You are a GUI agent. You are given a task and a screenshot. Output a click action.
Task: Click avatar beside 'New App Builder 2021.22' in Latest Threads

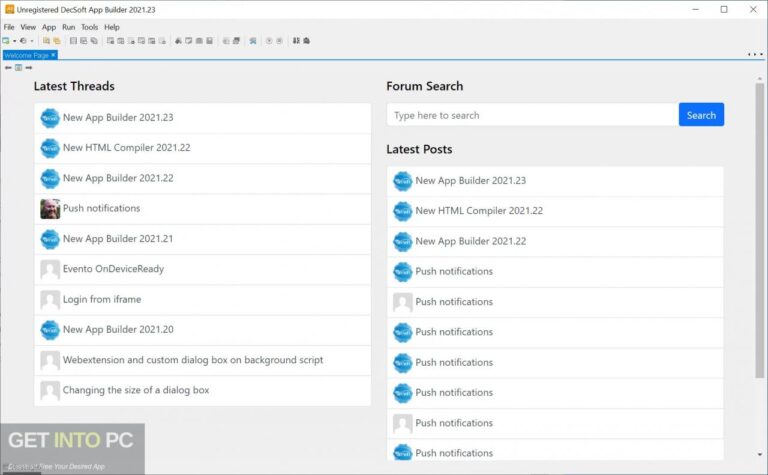tap(50, 178)
